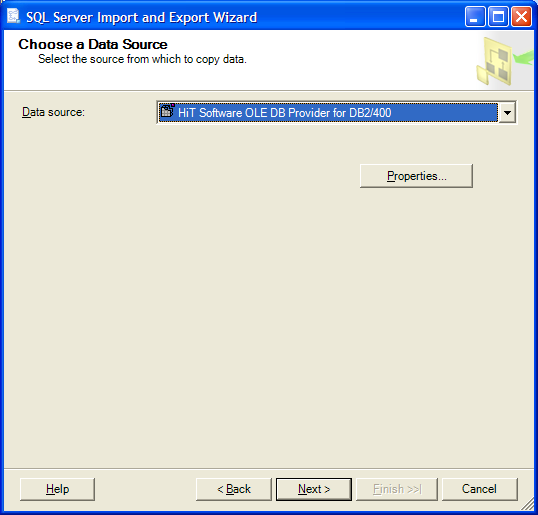Screen dimensions: 538x515
Task: Click the HiT Software provider icon in combo box
Action: click(x=167, y=111)
